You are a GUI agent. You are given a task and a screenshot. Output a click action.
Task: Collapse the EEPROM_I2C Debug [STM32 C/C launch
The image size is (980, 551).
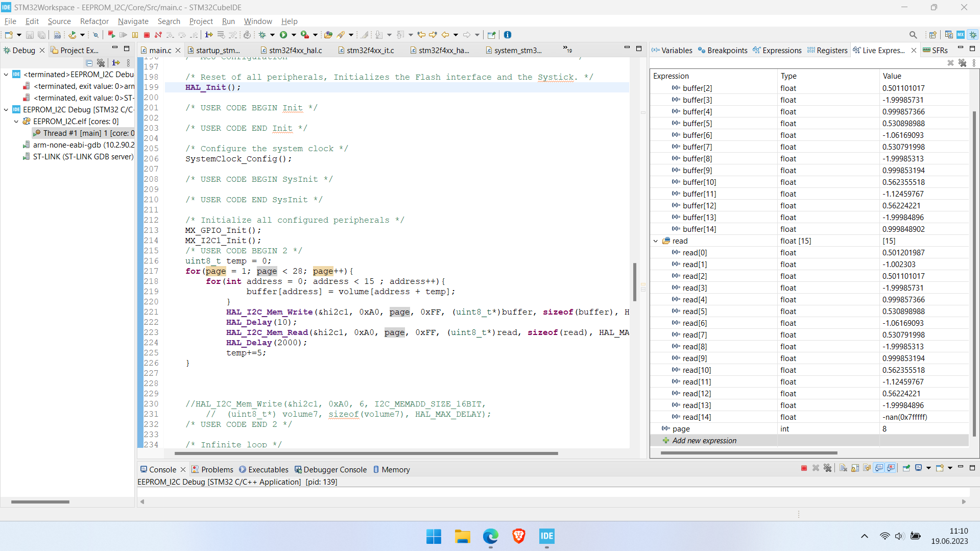pos(6,110)
